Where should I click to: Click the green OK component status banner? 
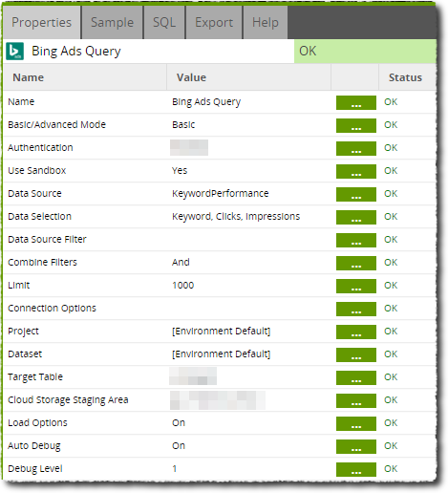(x=365, y=51)
